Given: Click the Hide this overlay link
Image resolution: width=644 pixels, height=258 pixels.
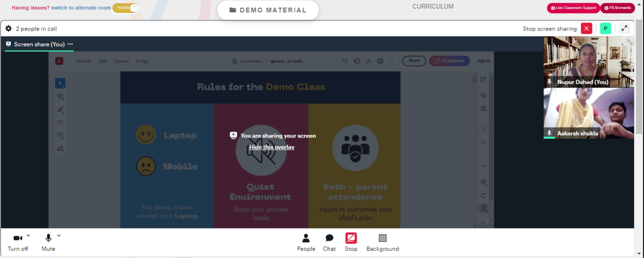Looking at the screenshot, I should tap(272, 147).
